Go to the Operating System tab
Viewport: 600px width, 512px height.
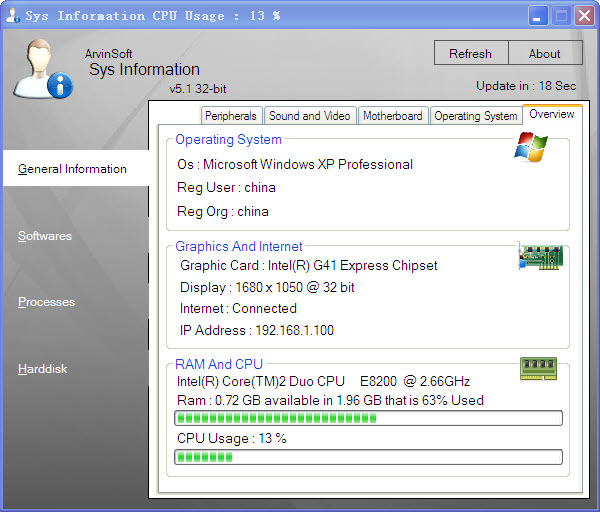[476, 116]
